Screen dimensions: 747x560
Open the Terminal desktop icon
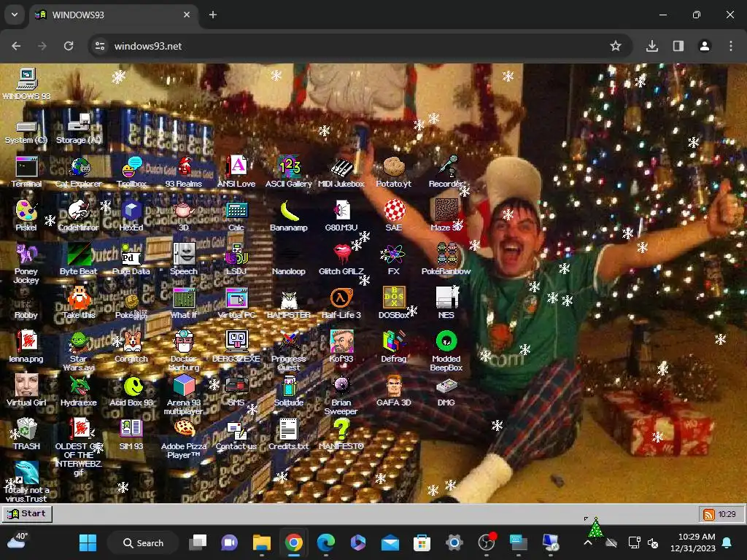(x=26, y=172)
